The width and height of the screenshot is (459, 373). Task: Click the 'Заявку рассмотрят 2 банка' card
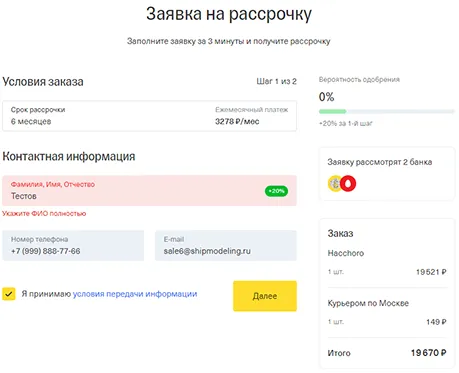tap(387, 174)
